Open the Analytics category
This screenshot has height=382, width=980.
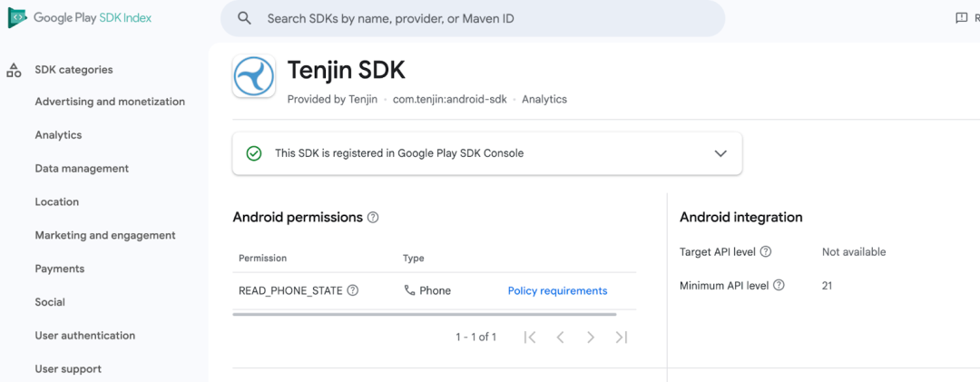click(58, 135)
